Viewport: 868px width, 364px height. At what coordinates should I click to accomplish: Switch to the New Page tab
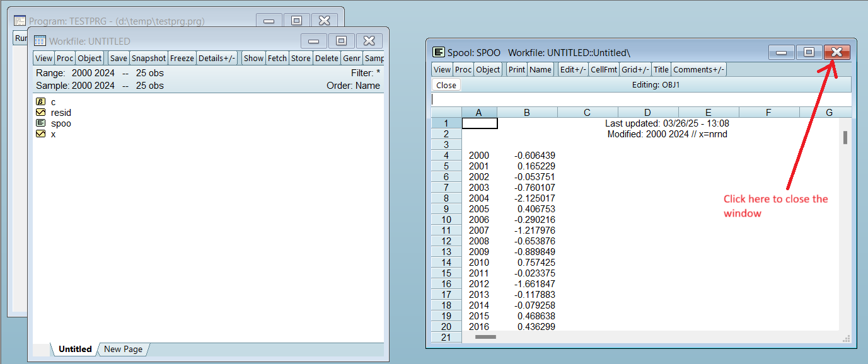[x=124, y=349]
